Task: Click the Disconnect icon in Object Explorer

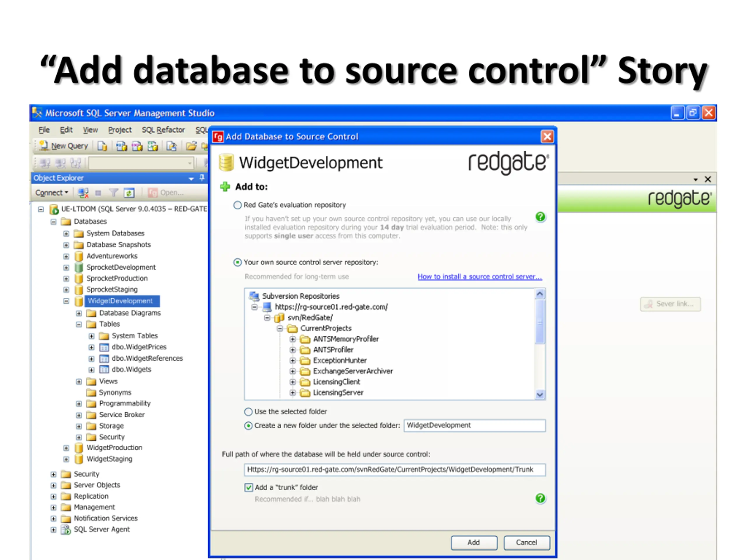Action: point(83,193)
